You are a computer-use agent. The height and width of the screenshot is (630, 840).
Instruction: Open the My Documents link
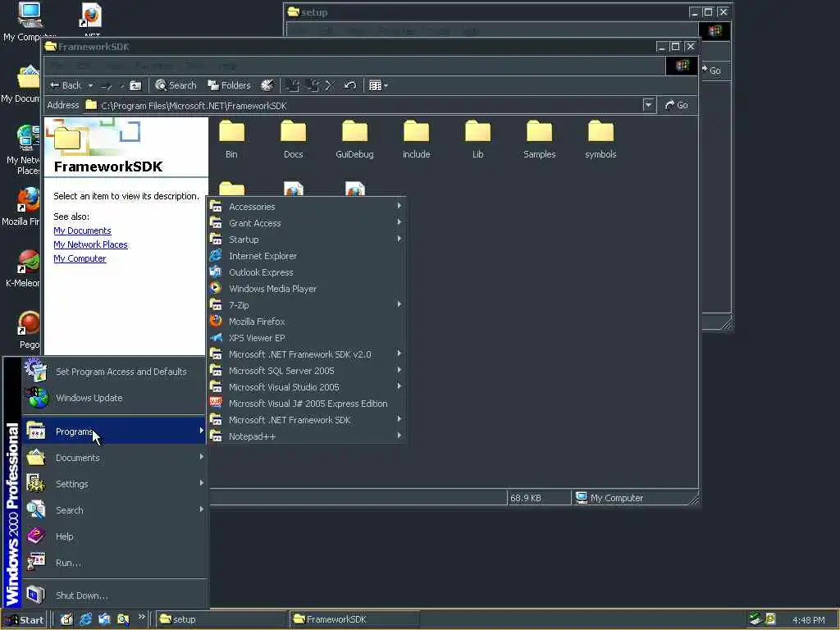(x=83, y=231)
